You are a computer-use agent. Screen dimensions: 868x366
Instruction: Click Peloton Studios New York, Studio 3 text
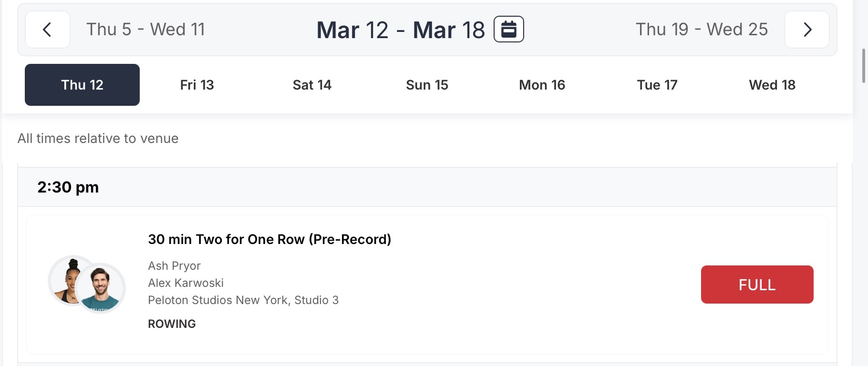pos(243,300)
